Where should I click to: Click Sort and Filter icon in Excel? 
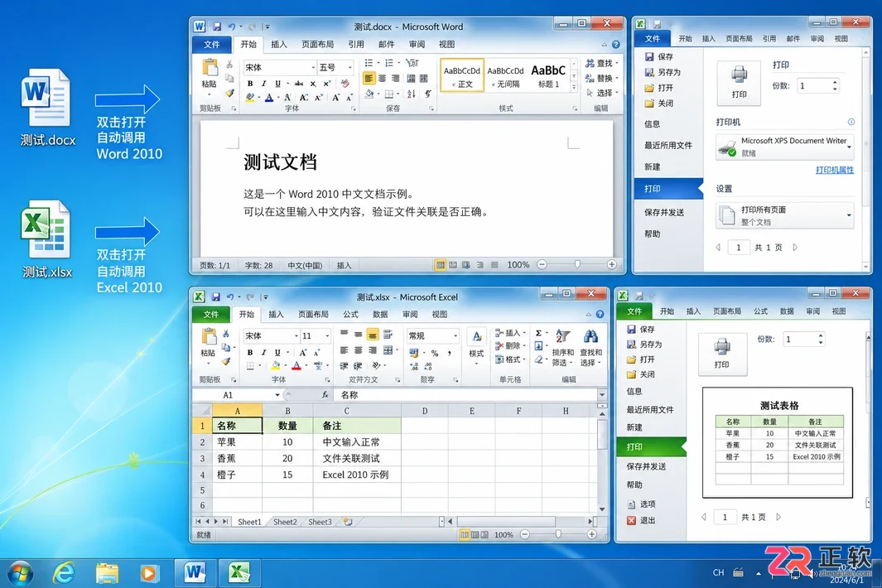tap(562, 336)
